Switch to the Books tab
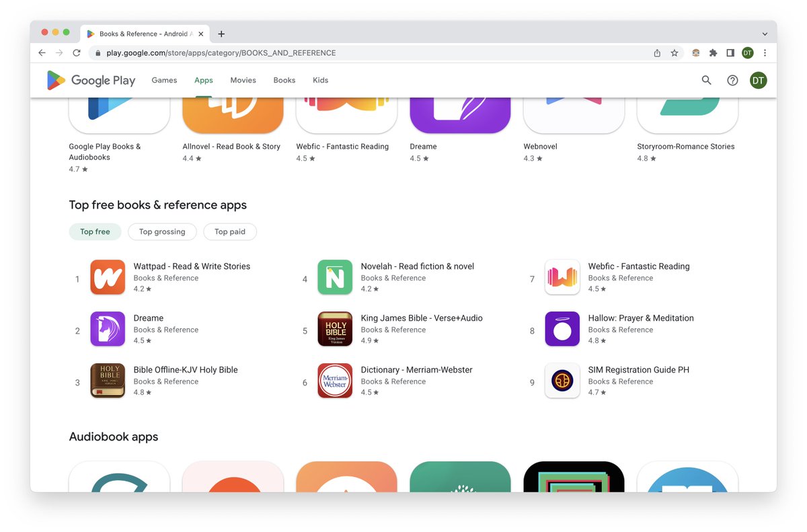This screenshot has width=807, height=532. point(284,80)
